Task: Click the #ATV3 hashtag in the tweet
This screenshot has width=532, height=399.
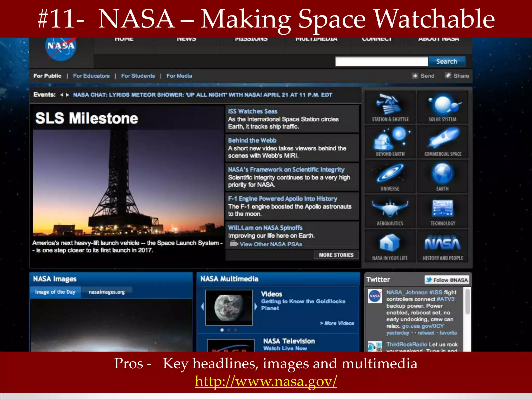Action: [446, 299]
